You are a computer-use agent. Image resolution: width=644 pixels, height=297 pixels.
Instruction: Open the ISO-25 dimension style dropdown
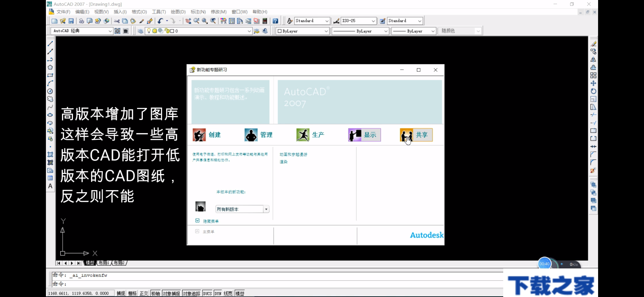coord(359,21)
